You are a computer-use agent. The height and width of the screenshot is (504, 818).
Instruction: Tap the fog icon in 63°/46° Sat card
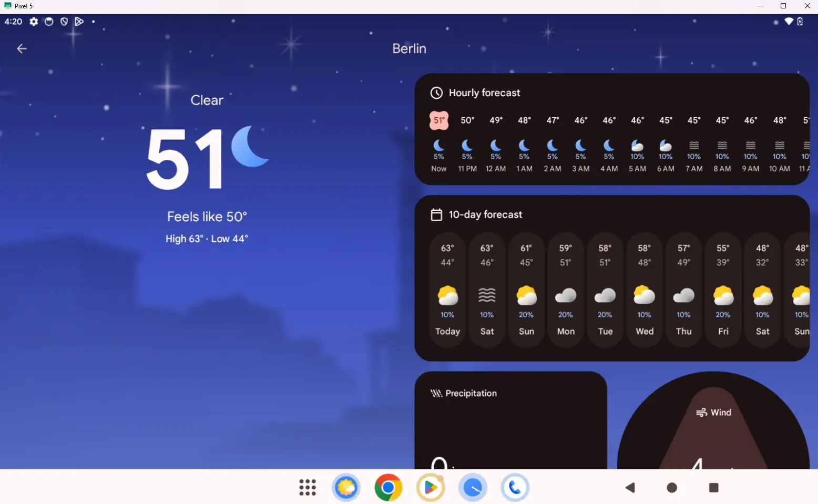click(x=487, y=295)
